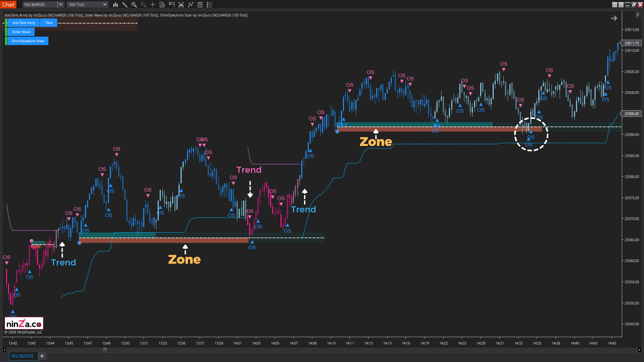644x362 pixels.
Task: Select the NQ MAR26 tab at bottom
Action: pyautogui.click(x=22, y=356)
